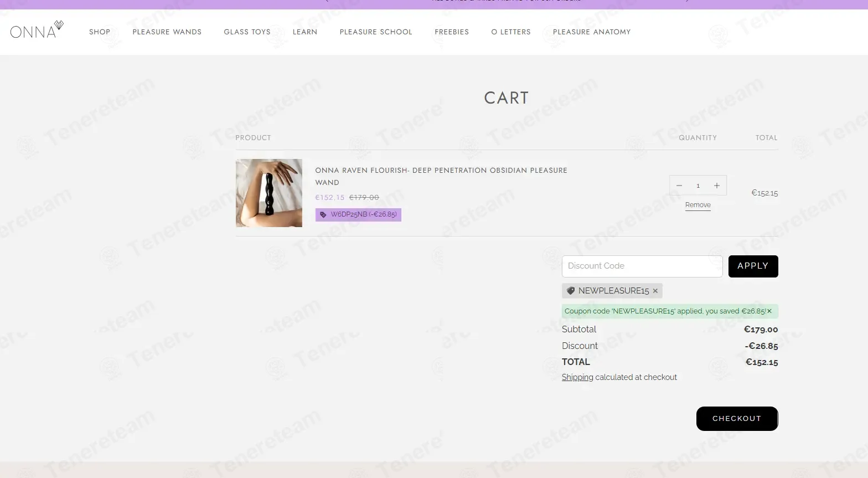This screenshot has width=868, height=478.
Task: Open the Onna Raven Flourish product title
Action: tap(441, 176)
